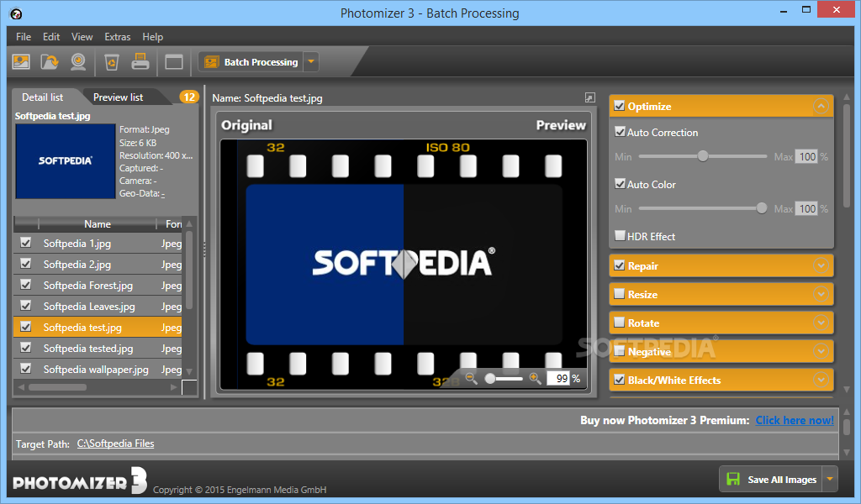
Task: Click the zoom slider in preview
Action: pyautogui.click(x=504, y=378)
